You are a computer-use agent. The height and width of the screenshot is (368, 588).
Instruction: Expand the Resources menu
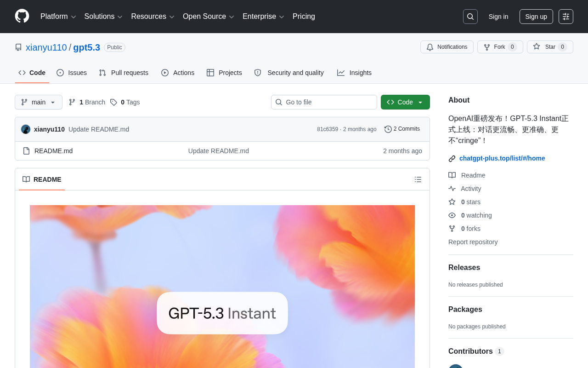[x=153, y=17]
